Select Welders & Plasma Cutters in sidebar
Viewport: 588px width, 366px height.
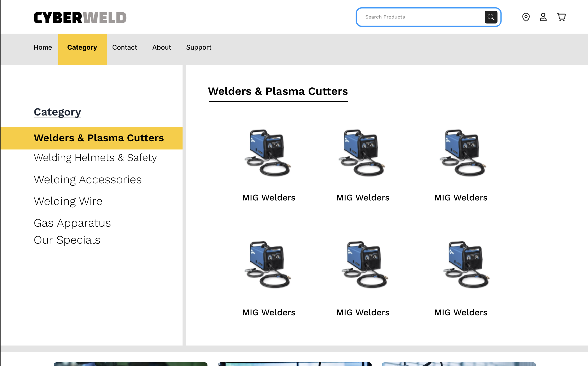click(99, 138)
